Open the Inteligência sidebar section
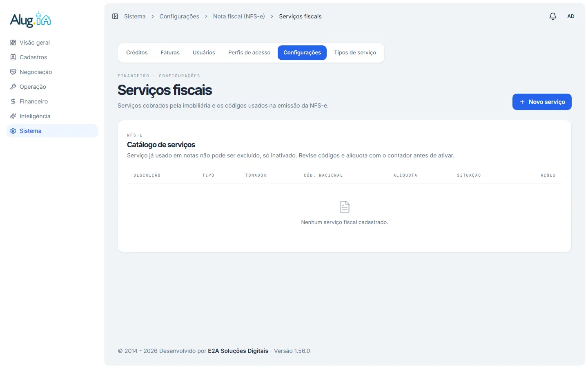Image resolution: width=588 pixels, height=368 pixels. (x=52, y=116)
